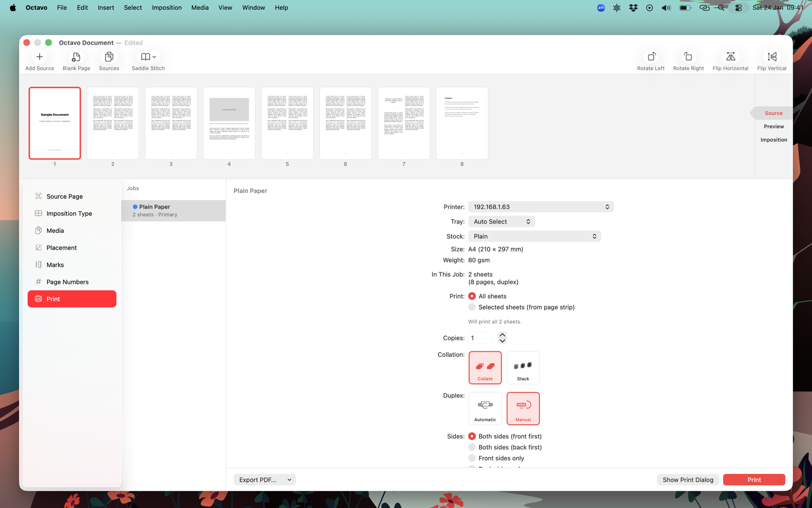Open the Imposition menu in the menu bar
The width and height of the screenshot is (812, 508).
tap(167, 8)
